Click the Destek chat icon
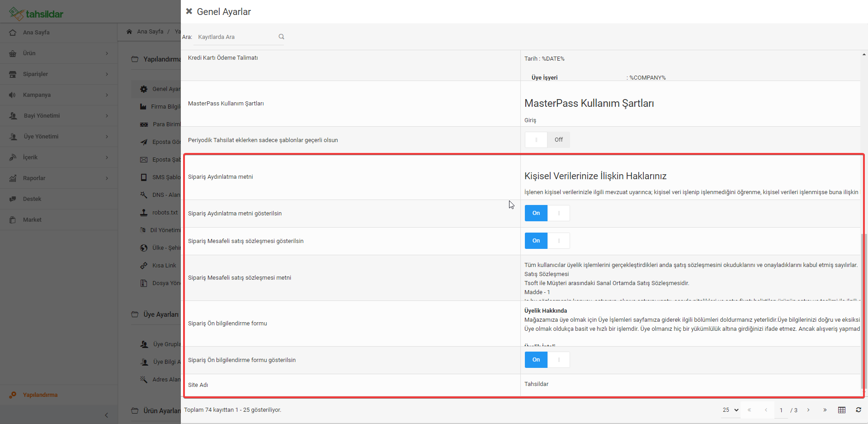The height and width of the screenshot is (424, 868). click(x=13, y=199)
